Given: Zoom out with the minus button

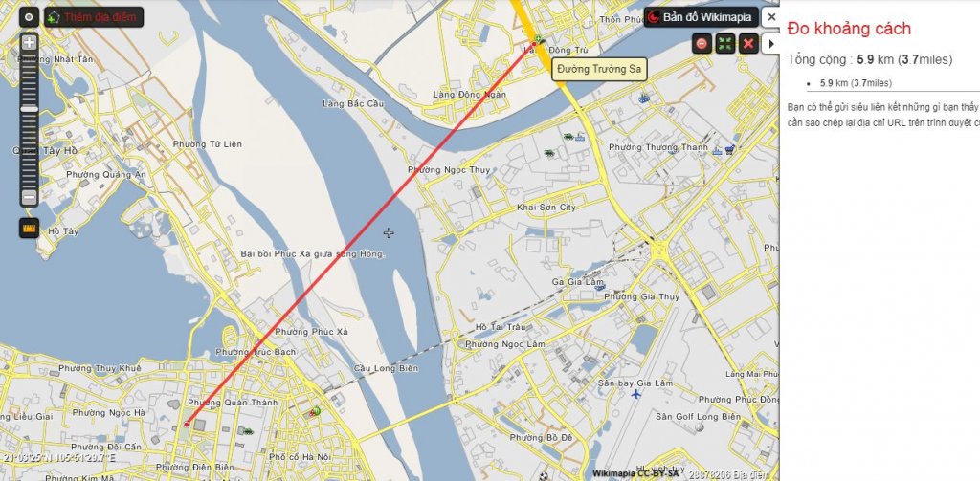Looking at the screenshot, I should point(30,198).
